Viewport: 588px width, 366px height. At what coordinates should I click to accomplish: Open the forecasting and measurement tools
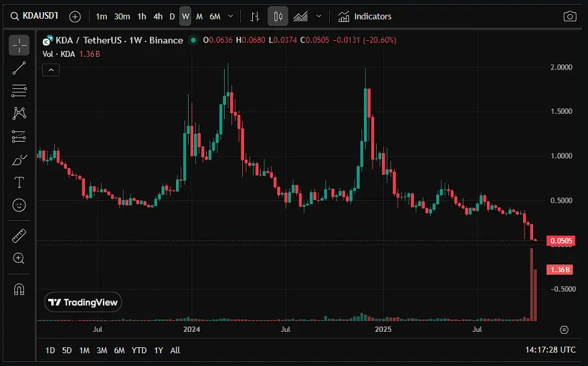pos(19,136)
